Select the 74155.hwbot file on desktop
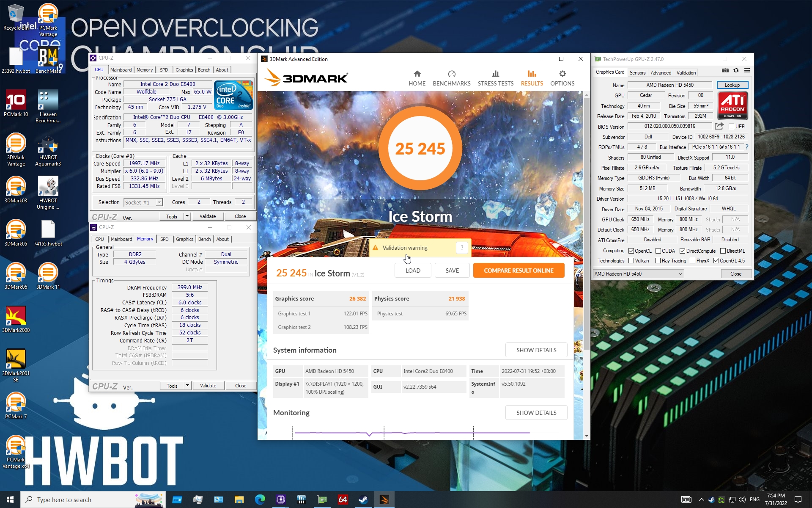812x508 pixels. [48, 233]
